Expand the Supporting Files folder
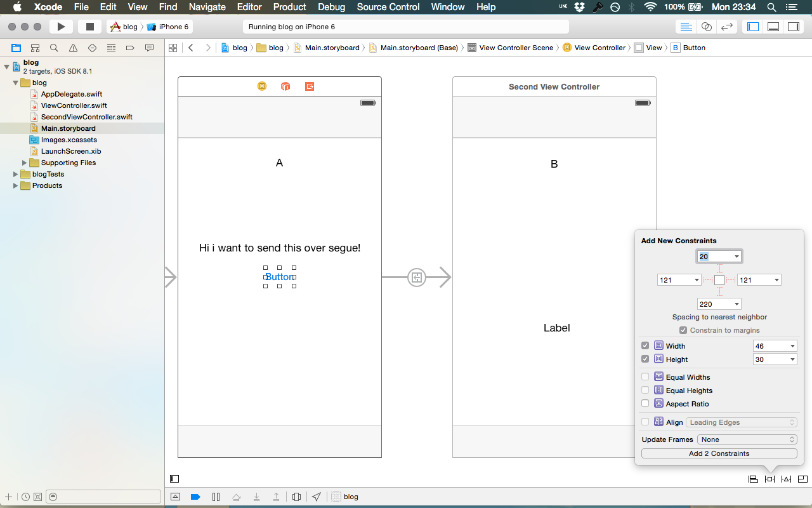The image size is (812, 508). click(x=25, y=163)
